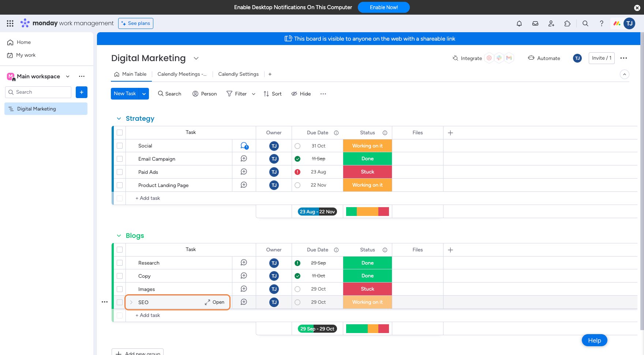The width and height of the screenshot is (644, 355).
Task: Check the Paid Ads row checkbox
Action: coord(120,172)
